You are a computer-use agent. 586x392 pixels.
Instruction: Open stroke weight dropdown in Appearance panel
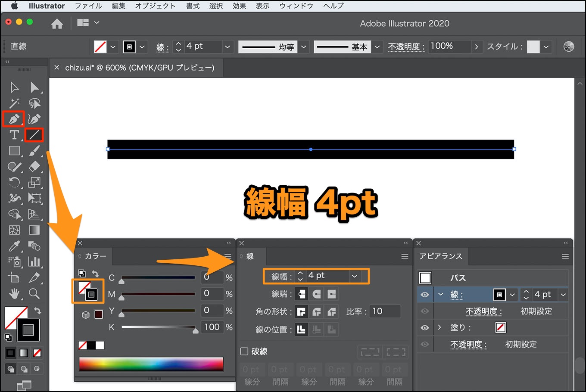pos(563,295)
